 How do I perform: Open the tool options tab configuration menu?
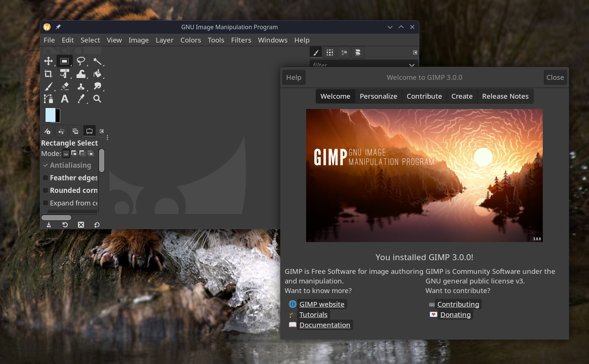[102, 131]
